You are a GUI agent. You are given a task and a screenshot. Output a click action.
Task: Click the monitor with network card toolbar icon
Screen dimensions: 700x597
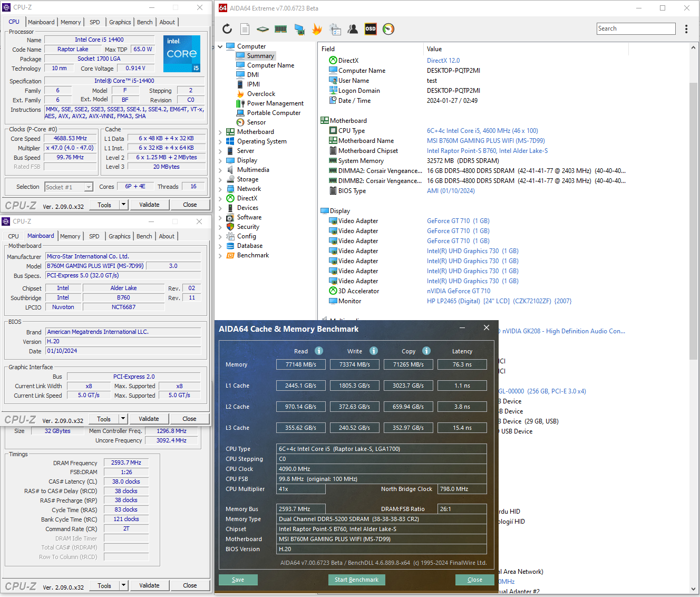(299, 29)
